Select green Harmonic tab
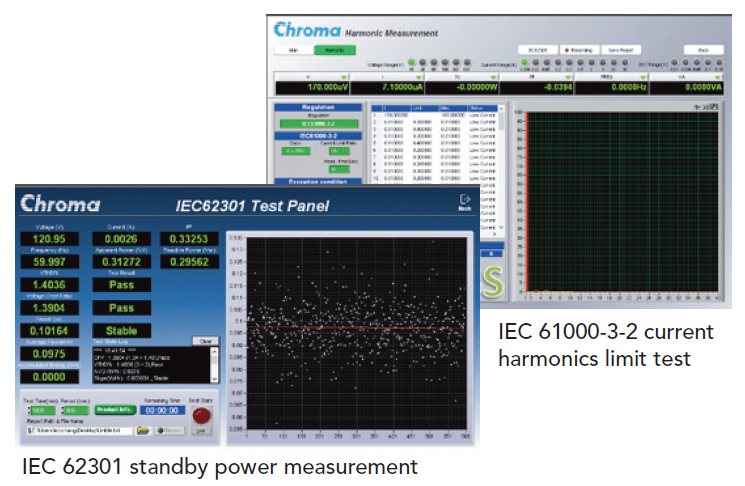 [x=334, y=50]
